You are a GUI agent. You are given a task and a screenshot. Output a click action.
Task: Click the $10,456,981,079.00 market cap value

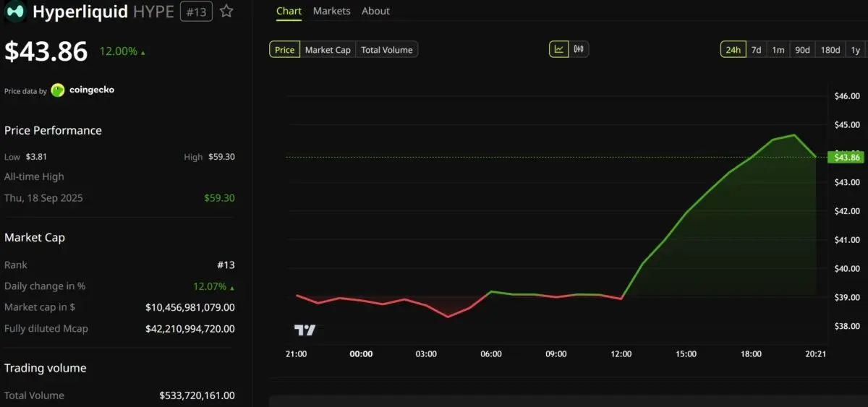[190, 307]
